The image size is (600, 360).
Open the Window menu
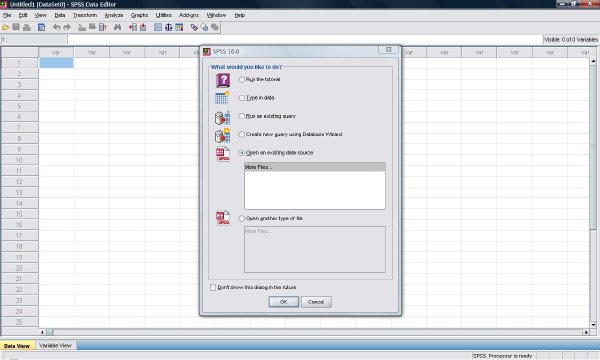216,15
